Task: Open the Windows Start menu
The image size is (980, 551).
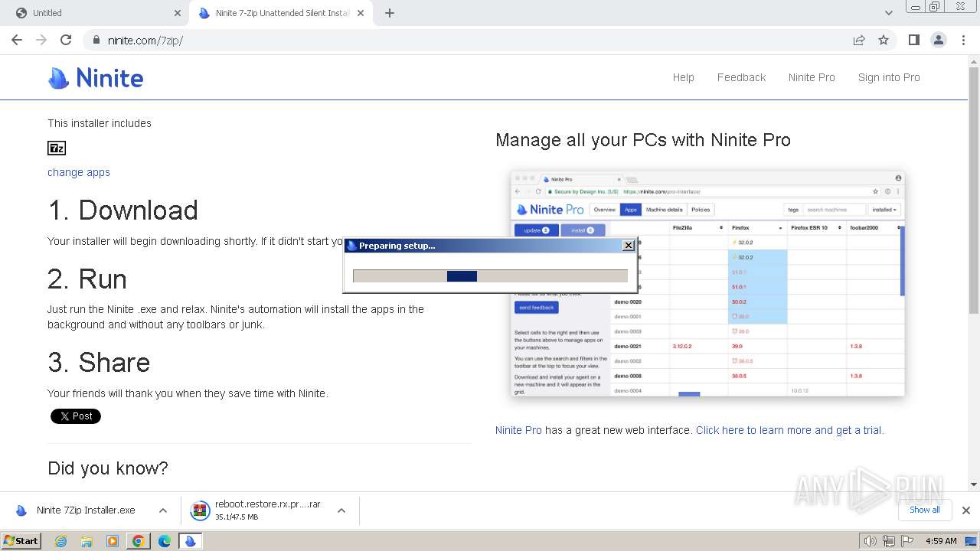Action: coord(21,541)
